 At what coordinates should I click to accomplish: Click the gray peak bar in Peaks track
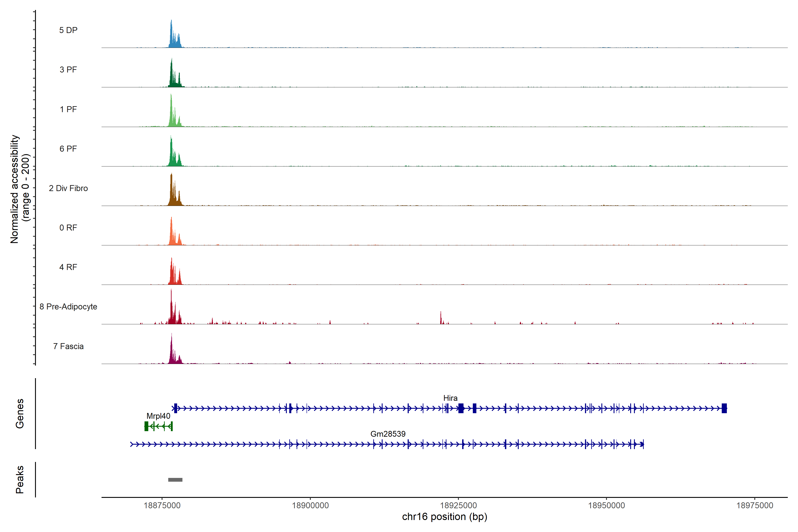tap(175, 480)
